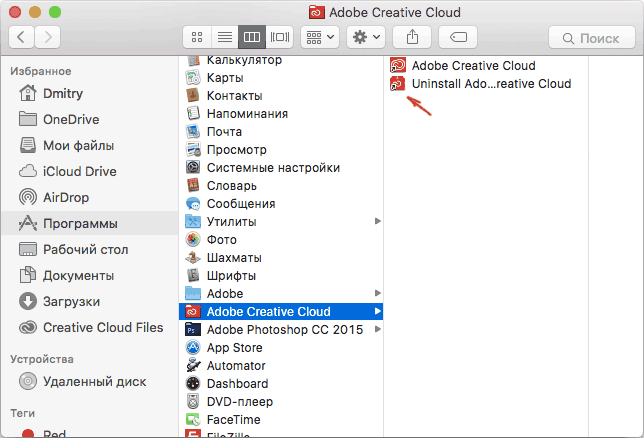Close the Finder window
644x438 pixels.
15,12
